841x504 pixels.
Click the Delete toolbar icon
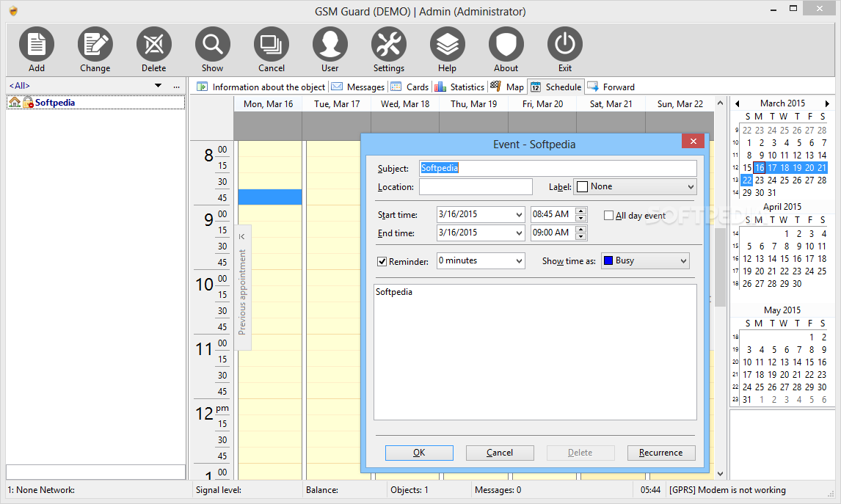coord(154,45)
